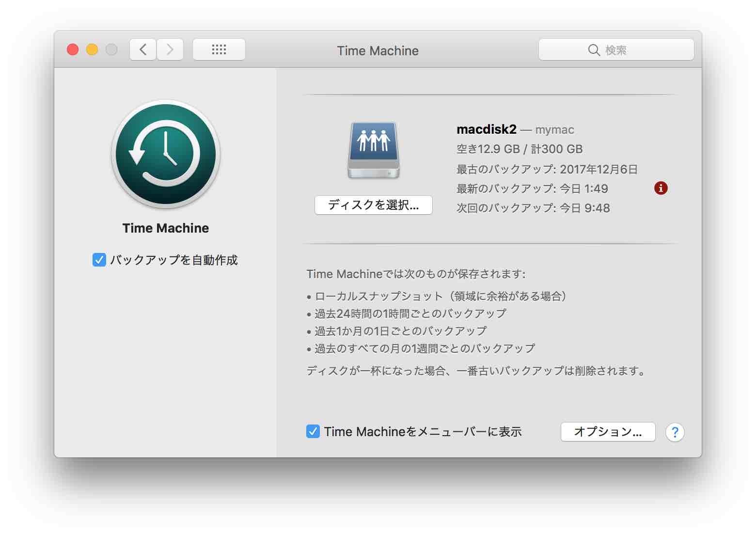Click 過去1か月の1日ごとのバックアップ line
The width and height of the screenshot is (756, 535).
(x=396, y=331)
